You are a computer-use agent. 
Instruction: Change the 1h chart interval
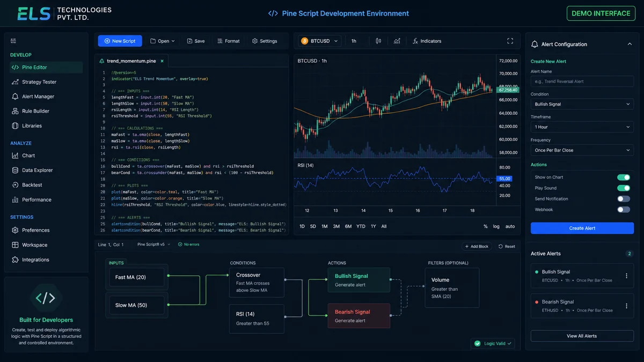pos(354,41)
